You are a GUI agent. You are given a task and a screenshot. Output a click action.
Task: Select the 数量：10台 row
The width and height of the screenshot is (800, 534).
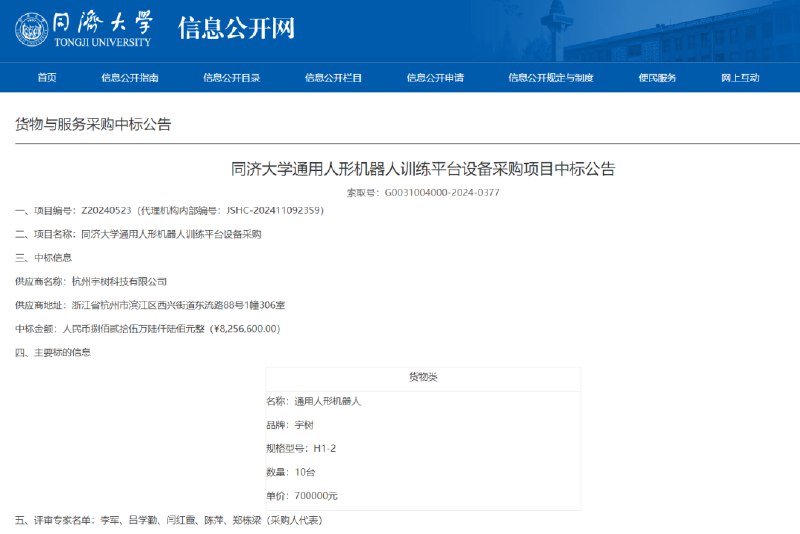point(290,472)
